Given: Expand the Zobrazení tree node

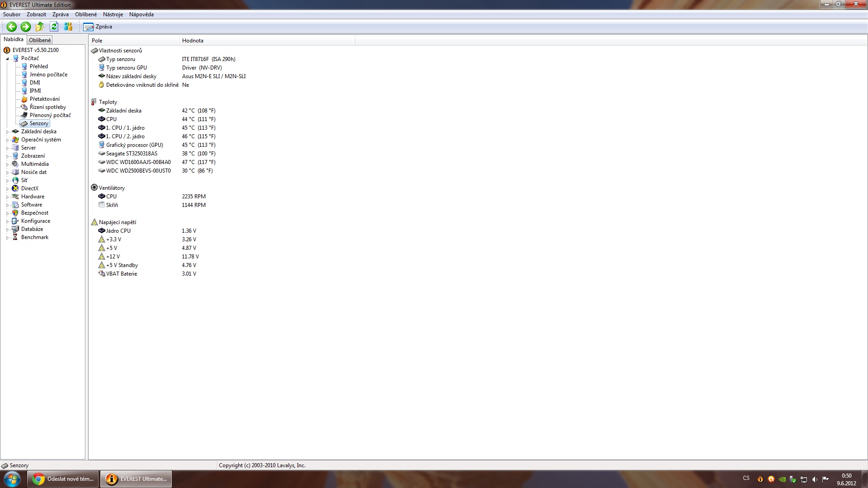Looking at the screenshot, I should click(8, 156).
